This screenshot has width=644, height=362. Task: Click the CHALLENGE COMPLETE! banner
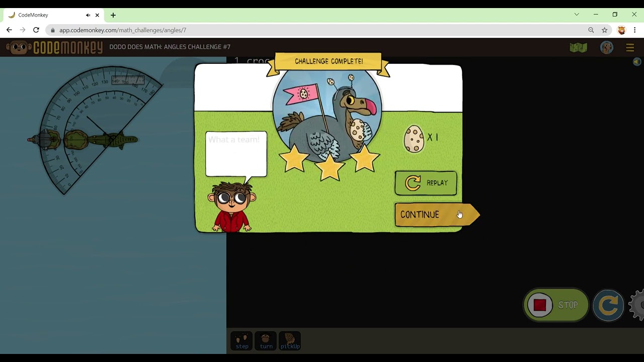click(329, 61)
